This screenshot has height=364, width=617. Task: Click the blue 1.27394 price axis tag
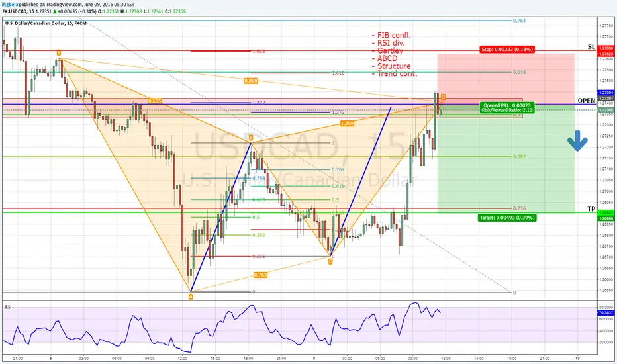point(606,93)
